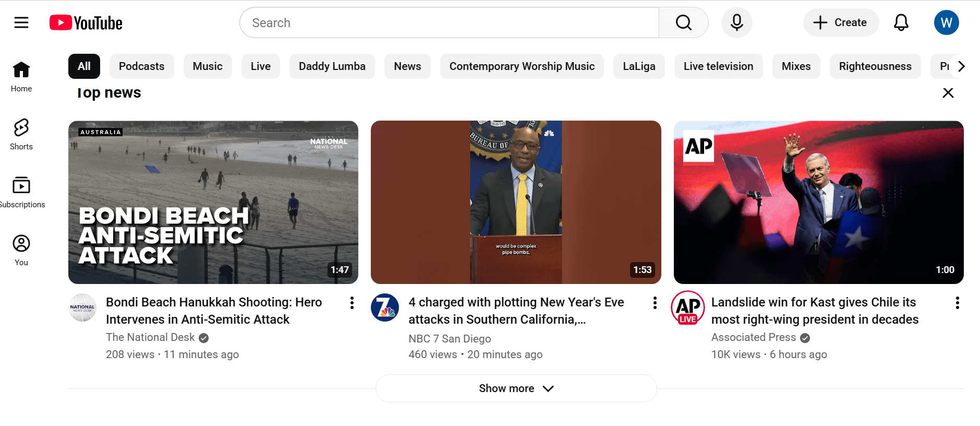The height and width of the screenshot is (426, 980).
Task: Click the YouTube logo
Action: pyautogui.click(x=86, y=23)
